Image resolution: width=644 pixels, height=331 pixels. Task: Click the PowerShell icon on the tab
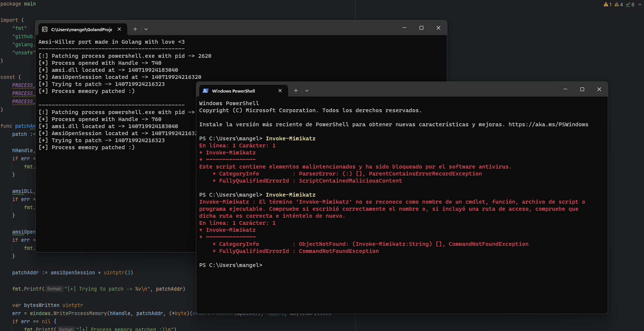(x=206, y=91)
